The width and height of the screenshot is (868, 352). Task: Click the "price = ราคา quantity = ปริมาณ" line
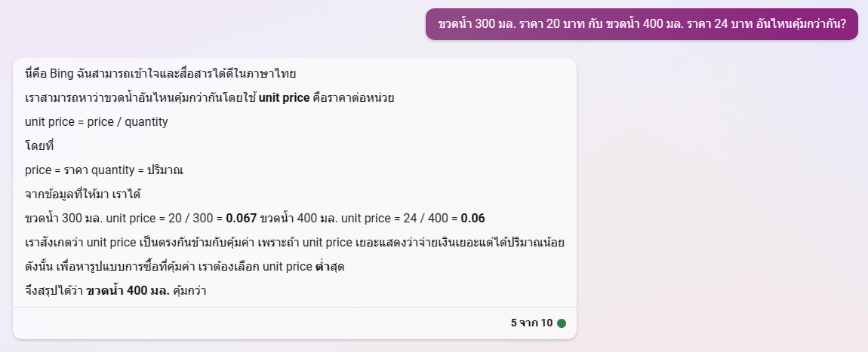click(x=104, y=170)
